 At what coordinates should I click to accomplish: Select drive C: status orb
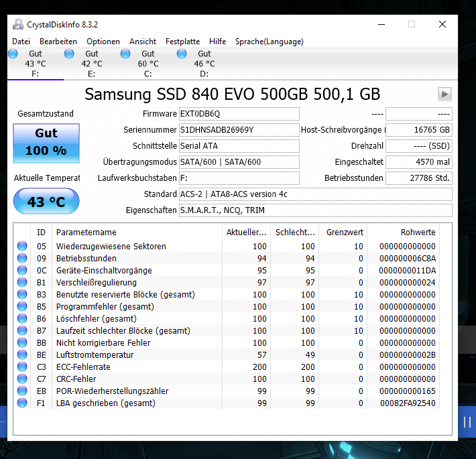click(125, 54)
